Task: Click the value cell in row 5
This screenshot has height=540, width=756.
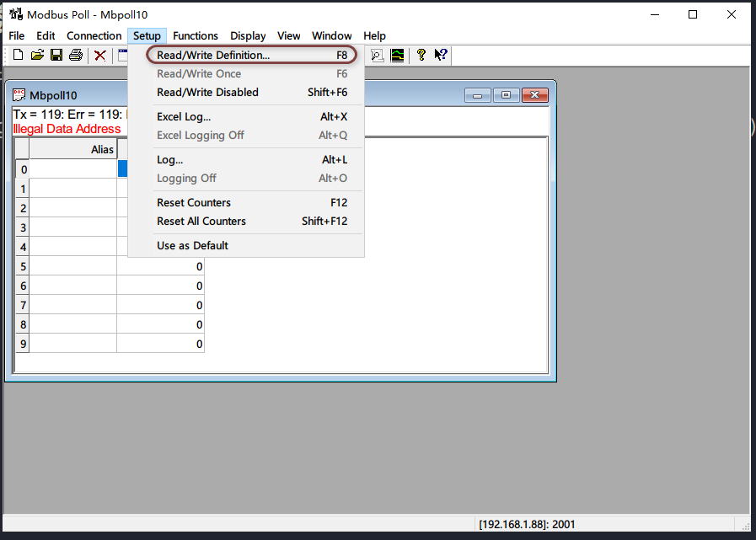Action: (160, 266)
